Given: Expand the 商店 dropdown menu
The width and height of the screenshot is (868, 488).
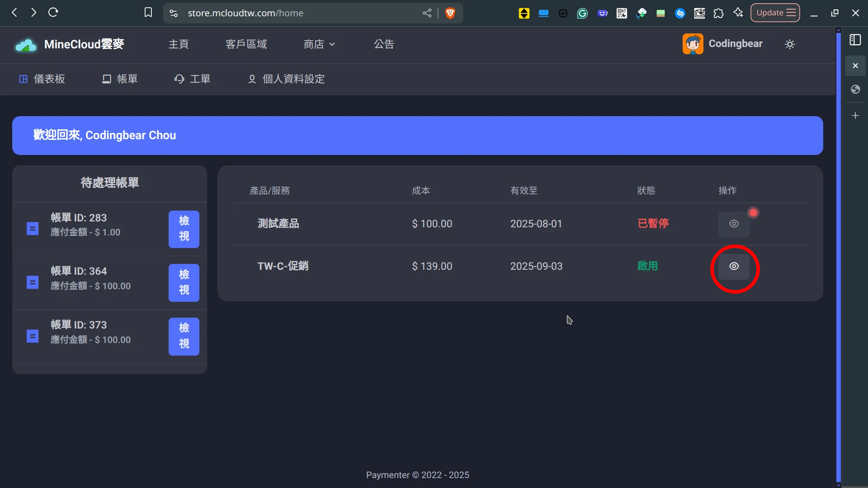Looking at the screenshot, I should point(319,44).
